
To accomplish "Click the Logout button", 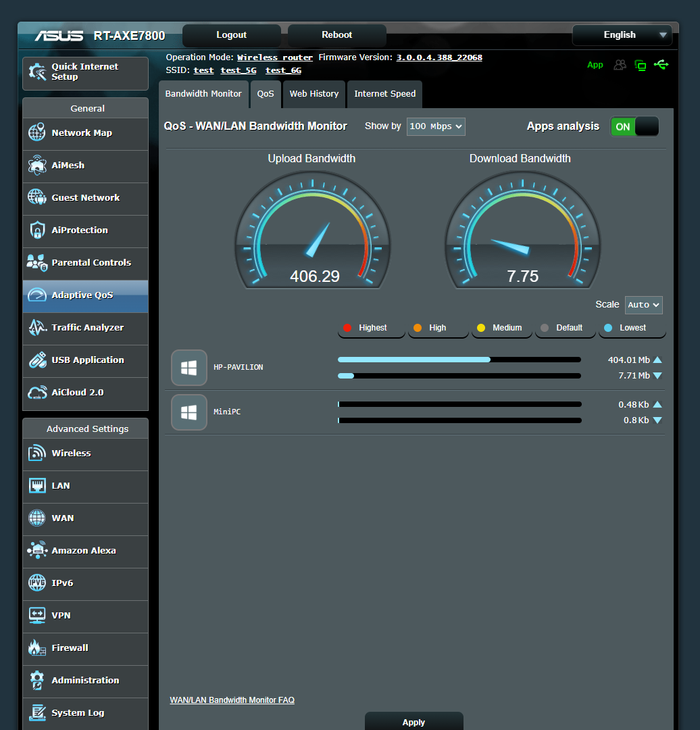I will coord(231,35).
